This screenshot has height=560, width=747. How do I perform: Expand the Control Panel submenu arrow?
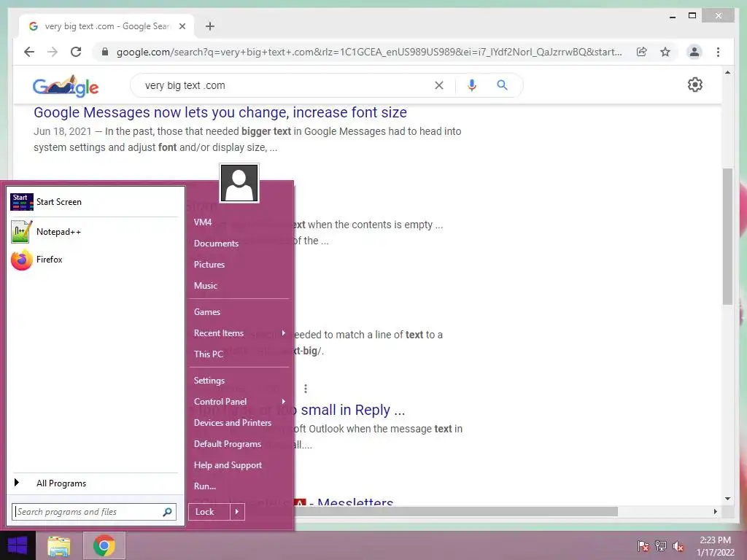tap(284, 402)
